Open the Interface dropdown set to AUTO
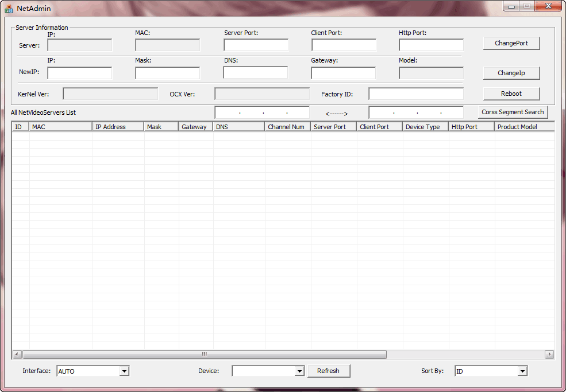 [x=124, y=371]
